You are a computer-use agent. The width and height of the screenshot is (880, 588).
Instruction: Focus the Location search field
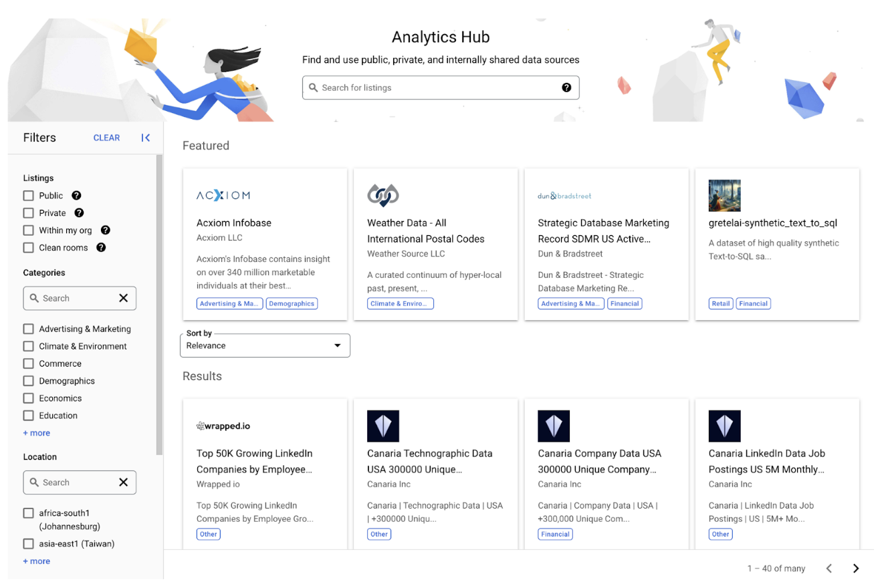click(x=80, y=482)
